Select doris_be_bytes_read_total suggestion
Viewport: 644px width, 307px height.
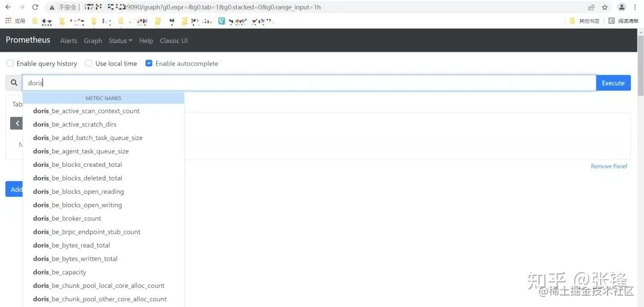104,245
